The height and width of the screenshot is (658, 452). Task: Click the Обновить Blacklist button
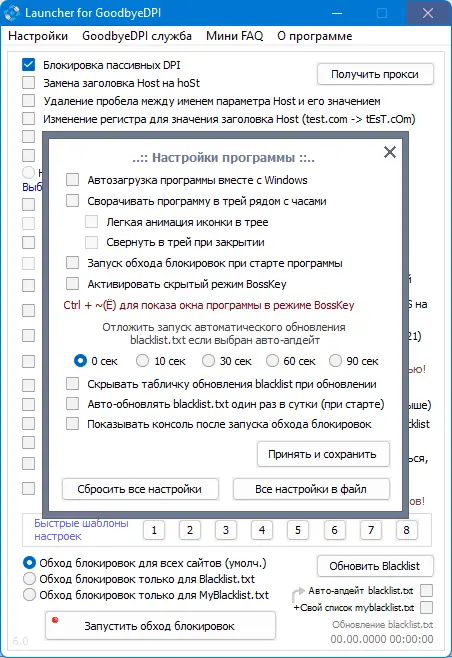click(x=375, y=566)
